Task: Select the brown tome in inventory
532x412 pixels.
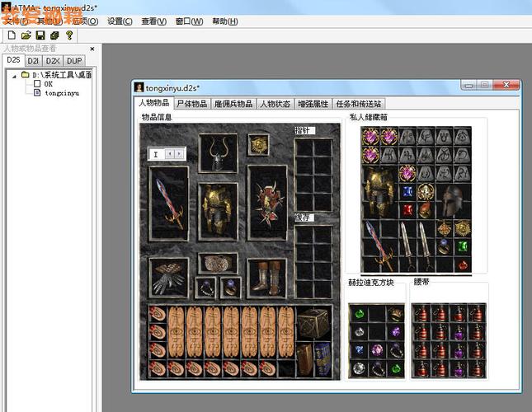Action: coord(304,359)
